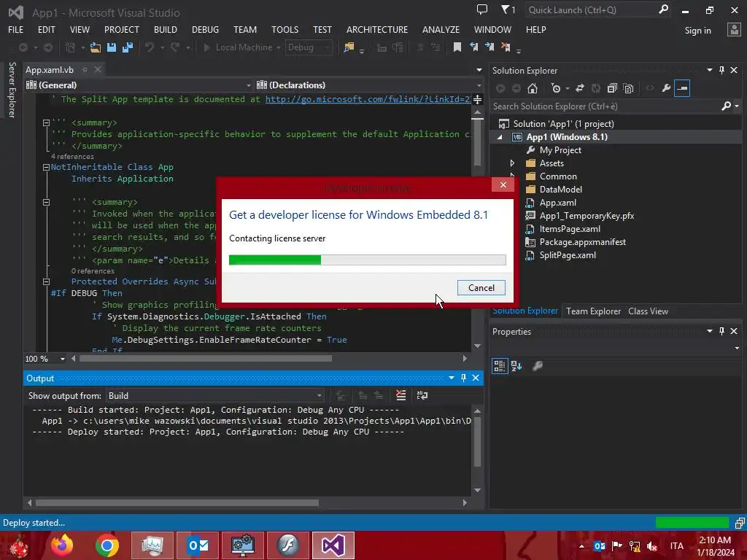Open the TOOLS menu

click(285, 29)
